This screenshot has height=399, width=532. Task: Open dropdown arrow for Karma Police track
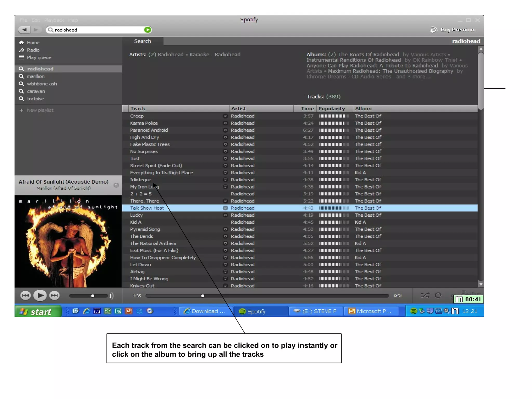[x=225, y=123]
